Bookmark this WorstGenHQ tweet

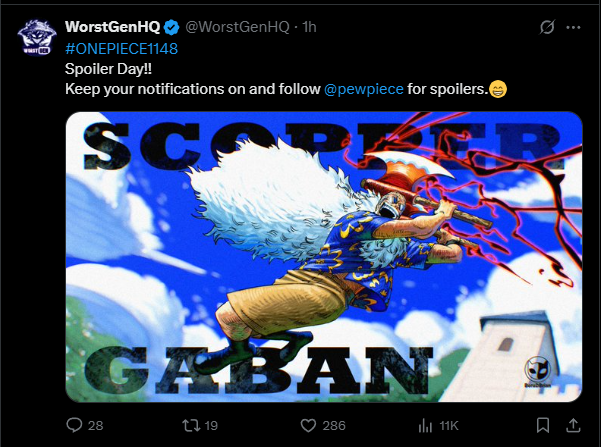click(543, 425)
